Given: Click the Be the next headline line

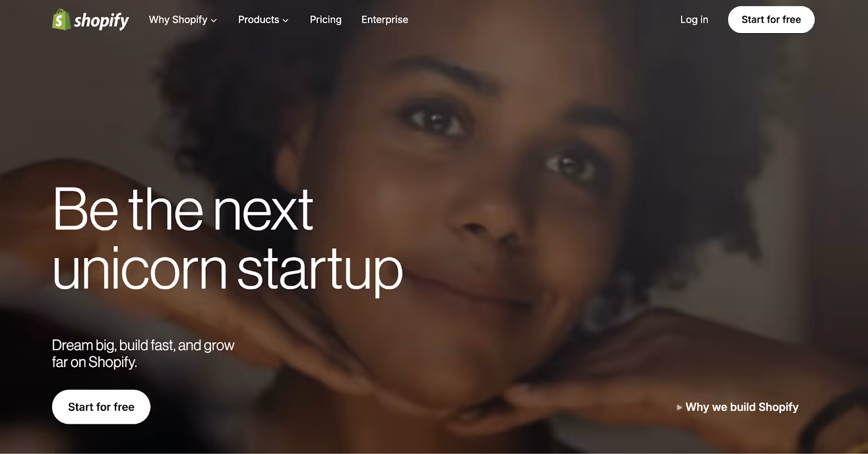Looking at the screenshot, I should (x=183, y=210).
